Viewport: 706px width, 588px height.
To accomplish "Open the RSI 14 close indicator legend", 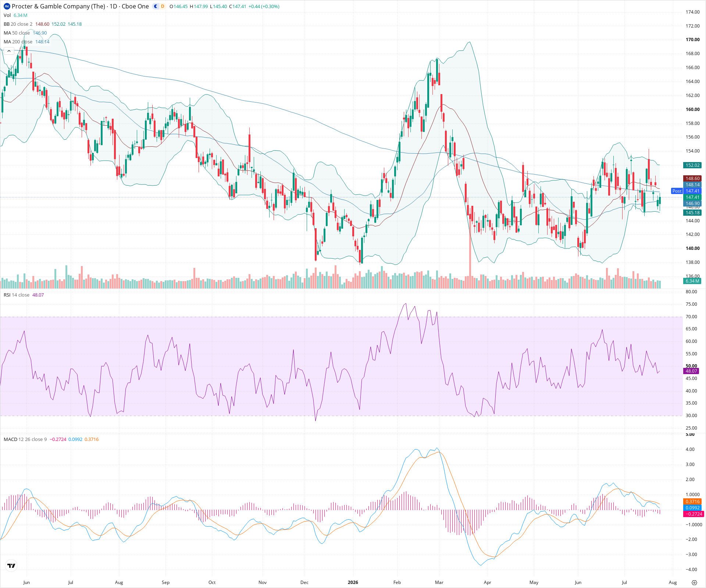I will point(17,295).
